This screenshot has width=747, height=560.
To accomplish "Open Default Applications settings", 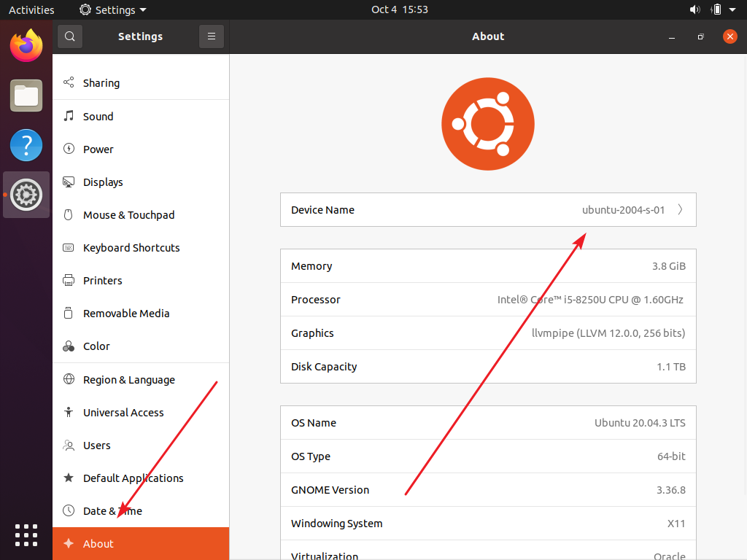I will tap(141, 478).
